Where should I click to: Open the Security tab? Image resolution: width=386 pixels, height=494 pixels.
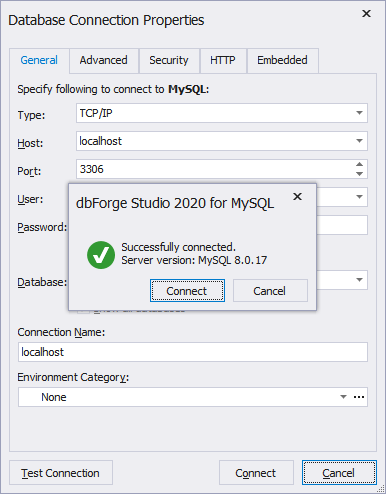pos(169,60)
